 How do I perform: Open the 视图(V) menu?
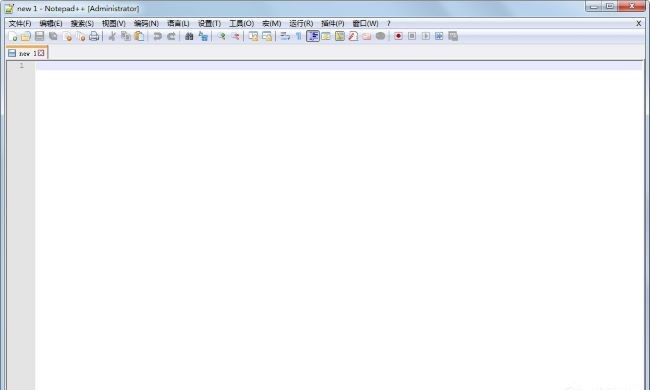point(114,24)
